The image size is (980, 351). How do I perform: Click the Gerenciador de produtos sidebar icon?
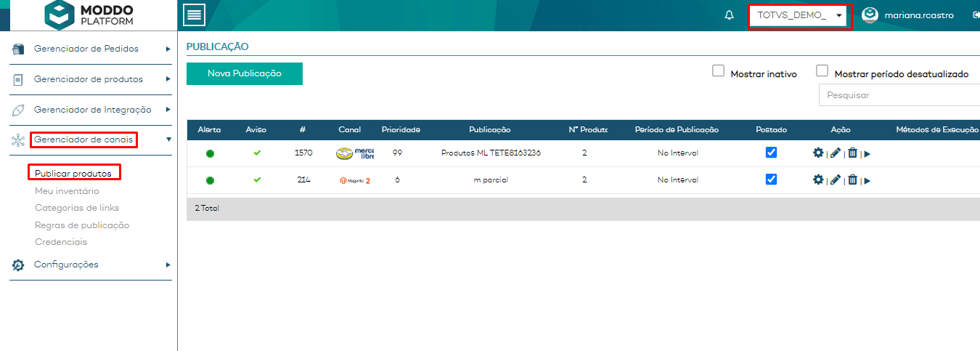(x=19, y=79)
